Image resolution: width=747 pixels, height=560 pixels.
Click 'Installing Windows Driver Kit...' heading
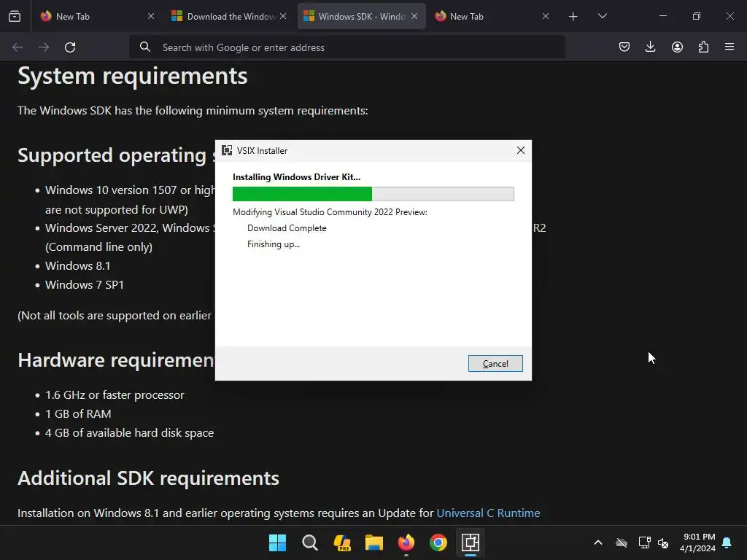tap(296, 177)
